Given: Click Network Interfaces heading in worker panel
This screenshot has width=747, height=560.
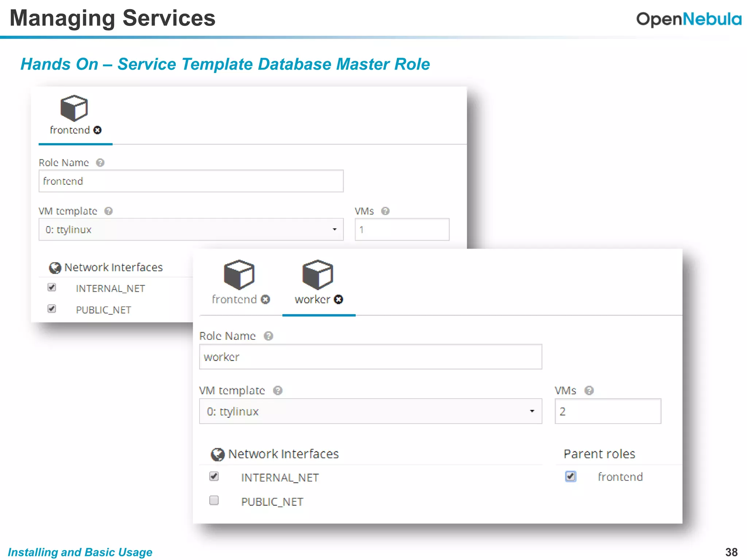Looking at the screenshot, I should tap(283, 454).
